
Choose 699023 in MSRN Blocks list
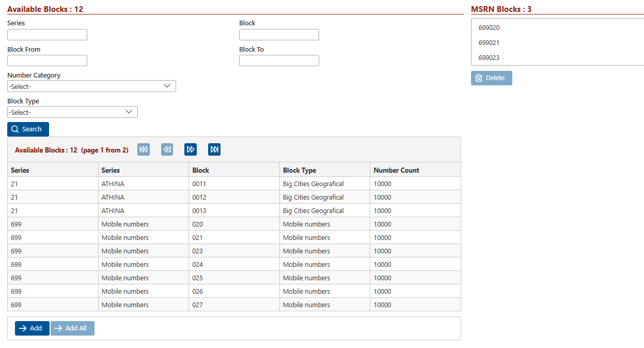(x=489, y=58)
